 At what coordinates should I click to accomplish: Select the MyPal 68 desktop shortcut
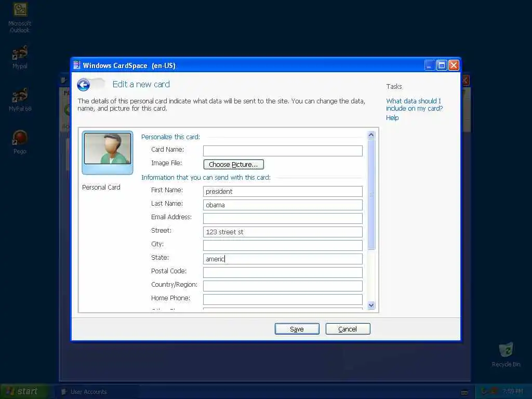click(x=20, y=99)
